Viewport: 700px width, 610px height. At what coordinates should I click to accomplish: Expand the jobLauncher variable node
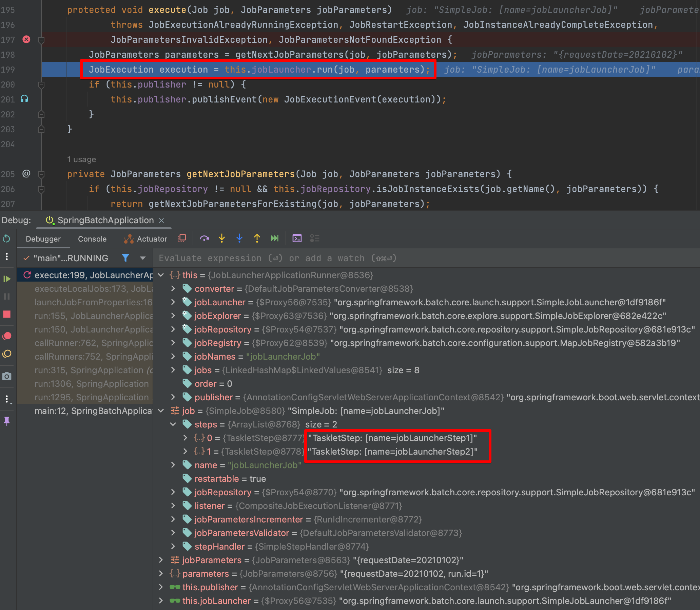point(173,302)
